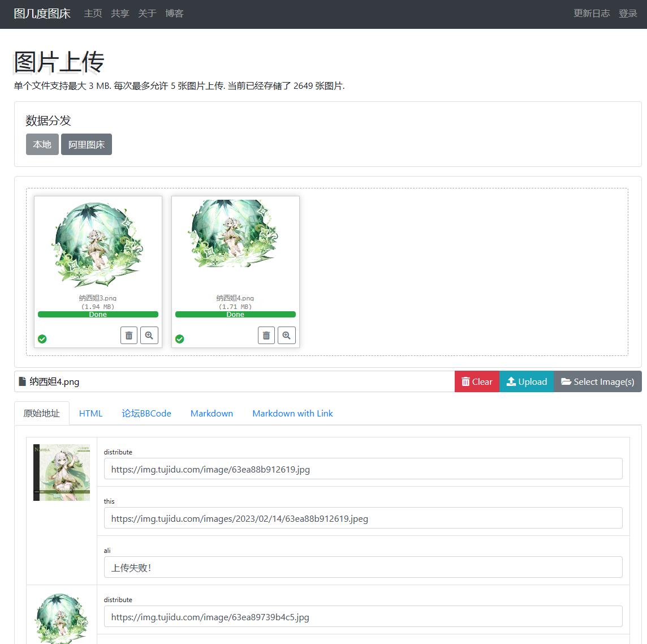
Task: Switch to the 论坛BBCode tab
Action: click(146, 413)
